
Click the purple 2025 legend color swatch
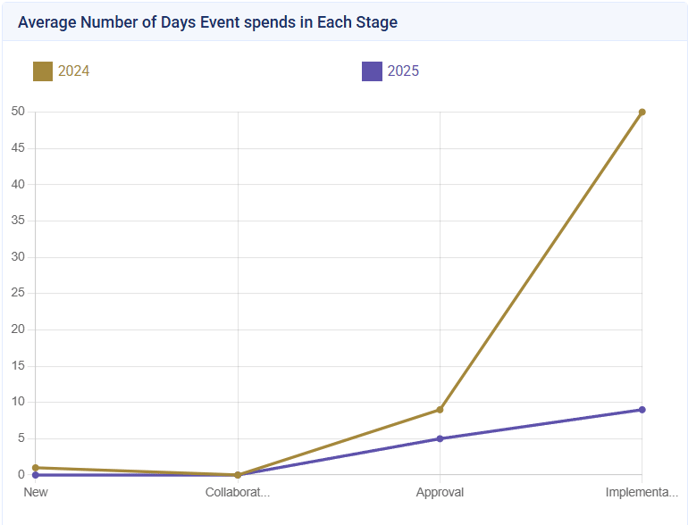click(371, 71)
